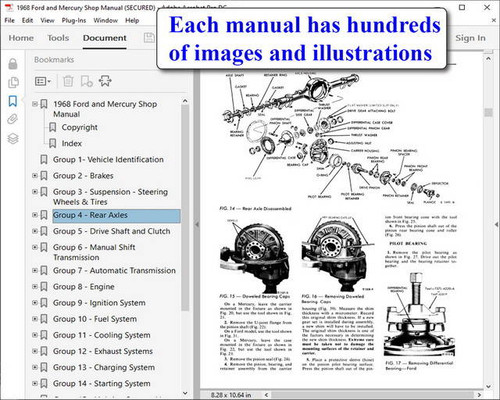This screenshot has width=500, height=400.
Task: Switch to the Home tab
Action: coord(21,38)
